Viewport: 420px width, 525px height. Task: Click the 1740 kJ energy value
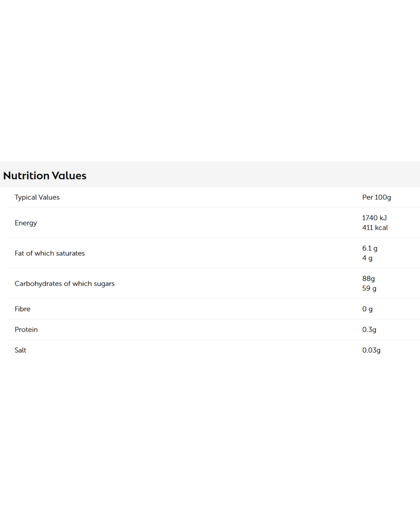374,218
